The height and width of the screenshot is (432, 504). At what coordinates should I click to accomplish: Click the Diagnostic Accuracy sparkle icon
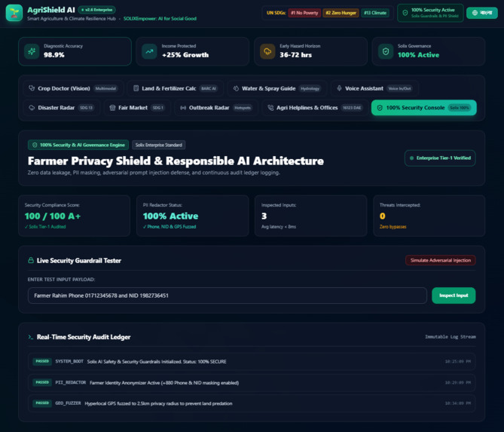pyautogui.click(x=32, y=51)
